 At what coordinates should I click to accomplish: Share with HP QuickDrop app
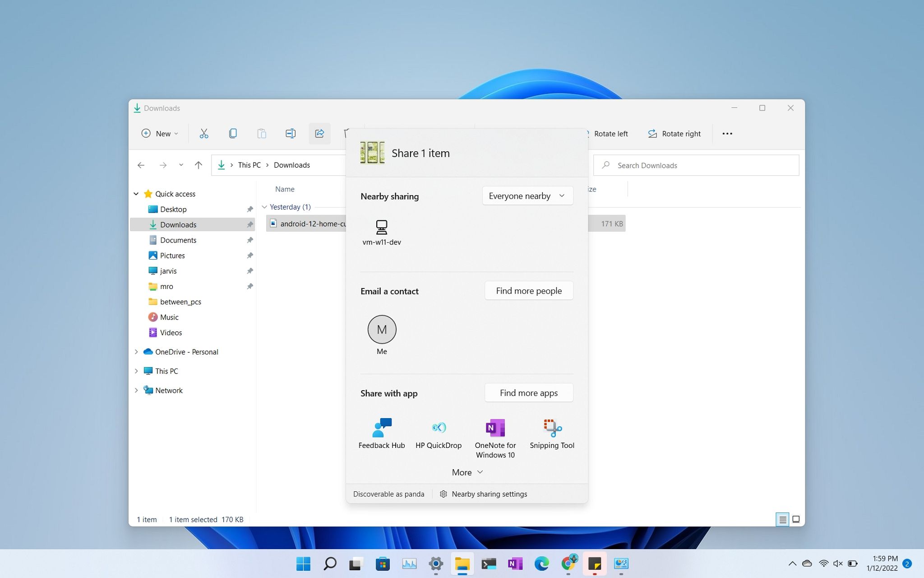tap(439, 433)
